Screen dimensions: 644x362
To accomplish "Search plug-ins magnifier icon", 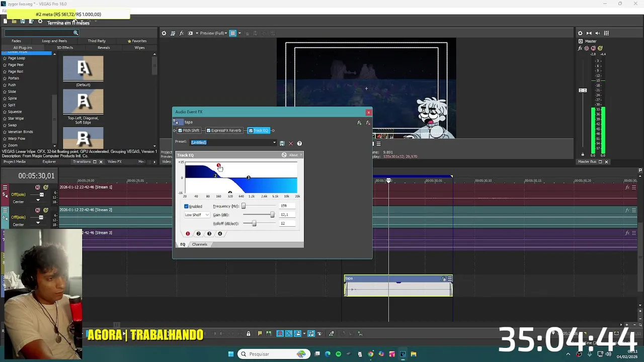I will coord(75,33).
